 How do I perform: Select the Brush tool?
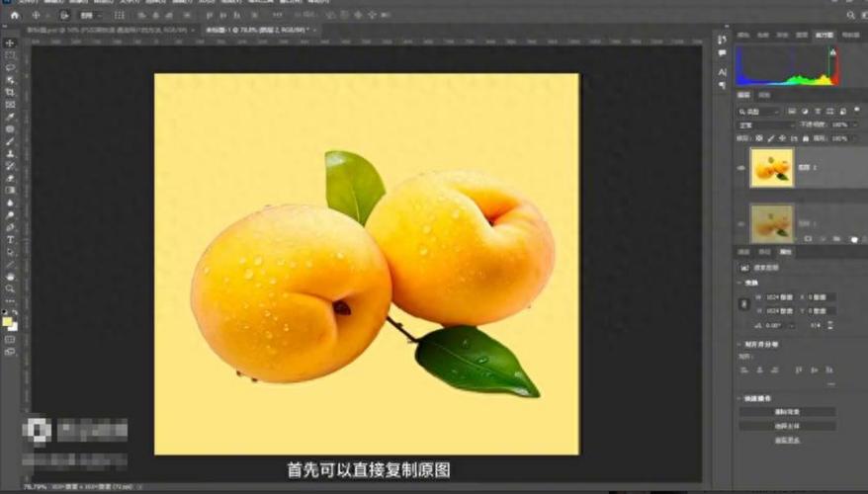10,141
